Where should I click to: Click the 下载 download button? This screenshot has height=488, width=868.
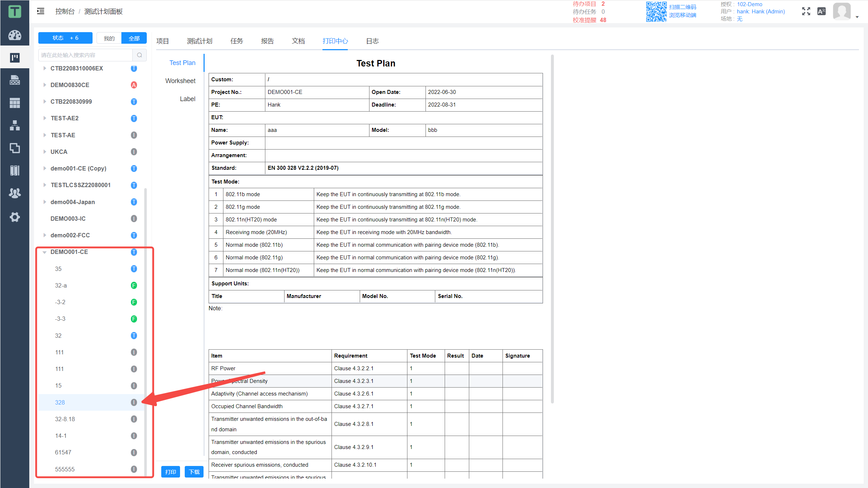tap(194, 472)
